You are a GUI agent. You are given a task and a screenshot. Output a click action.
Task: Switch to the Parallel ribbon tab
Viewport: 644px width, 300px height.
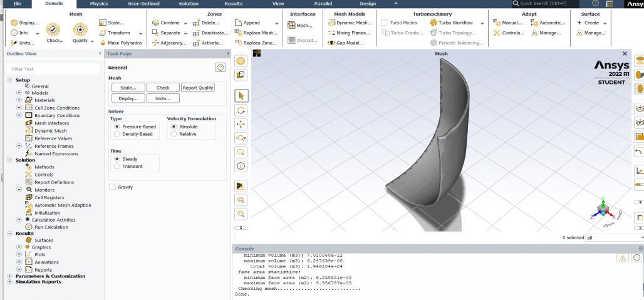(323, 4)
